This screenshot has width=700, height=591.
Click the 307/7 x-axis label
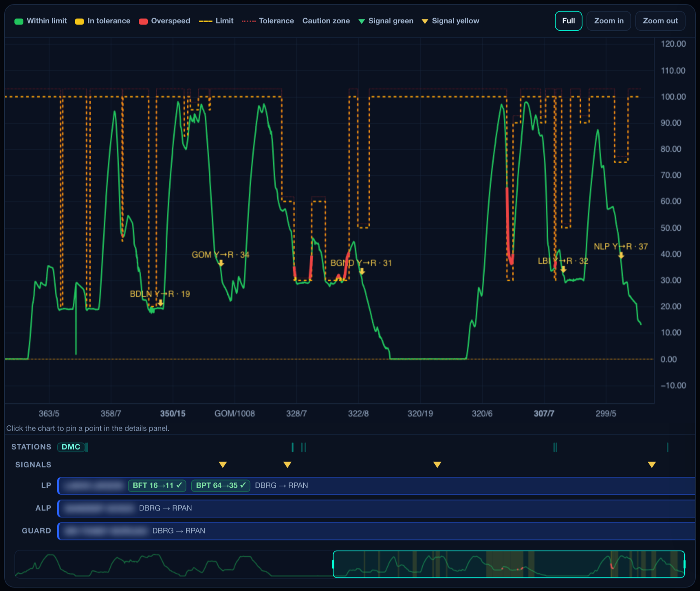pyautogui.click(x=544, y=414)
